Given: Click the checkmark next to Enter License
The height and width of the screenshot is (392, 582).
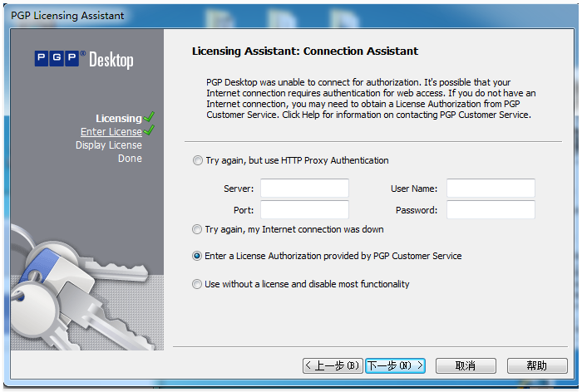Looking at the screenshot, I should 149,130.
